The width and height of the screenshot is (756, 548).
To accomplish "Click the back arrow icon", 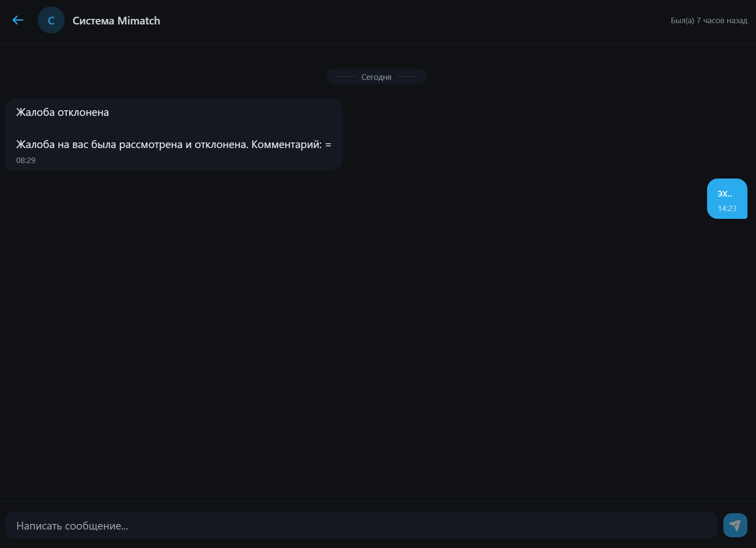I will 18,20.
